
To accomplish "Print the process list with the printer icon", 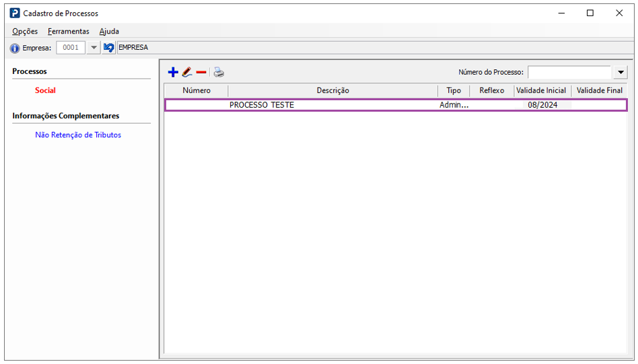I will 219,73.
